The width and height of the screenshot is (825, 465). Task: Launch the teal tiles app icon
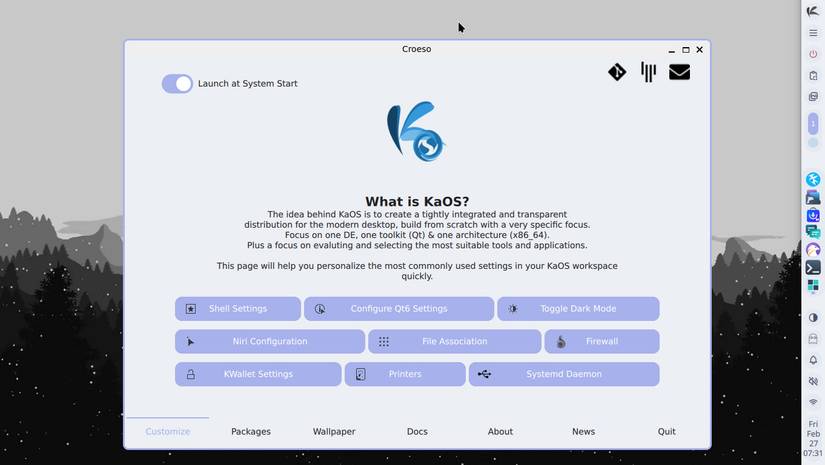(x=813, y=286)
